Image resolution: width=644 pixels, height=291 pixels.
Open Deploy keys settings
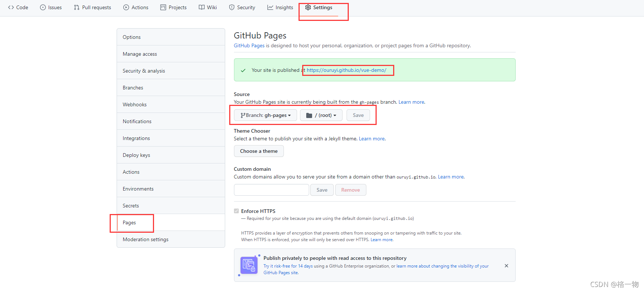[x=171, y=155]
